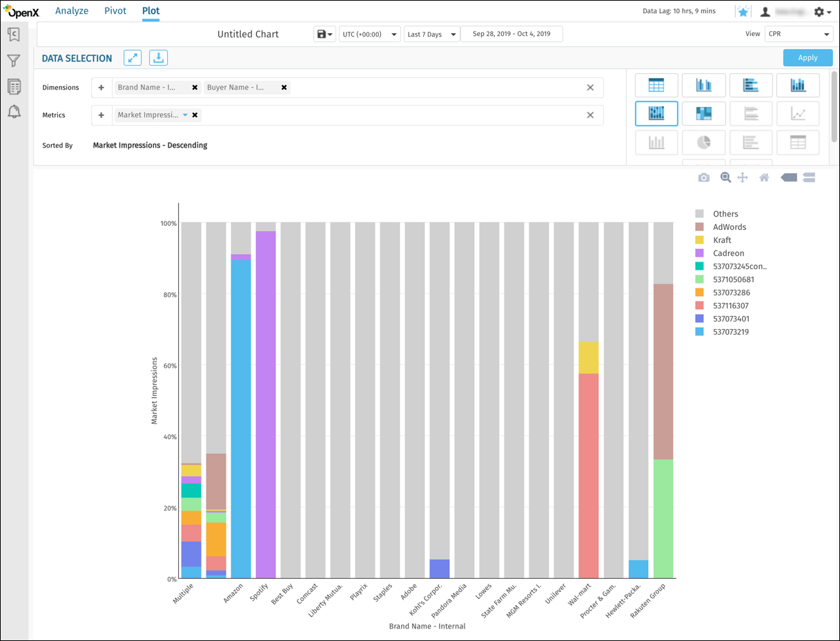Click Market Impressions - Descending sort text
The width and height of the screenshot is (840, 641).
tap(150, 146)
